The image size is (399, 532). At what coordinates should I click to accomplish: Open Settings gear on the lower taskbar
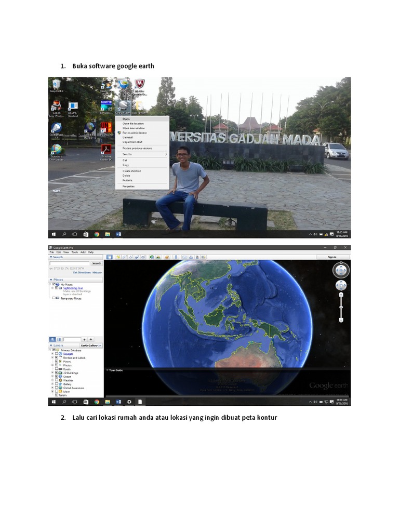(129, 402)
